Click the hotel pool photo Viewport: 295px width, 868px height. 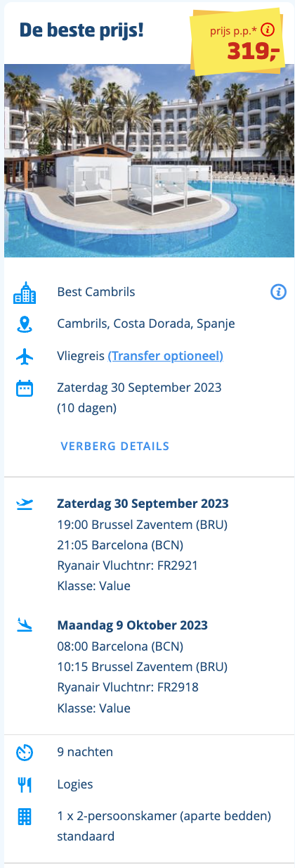(x=149, y=160)
